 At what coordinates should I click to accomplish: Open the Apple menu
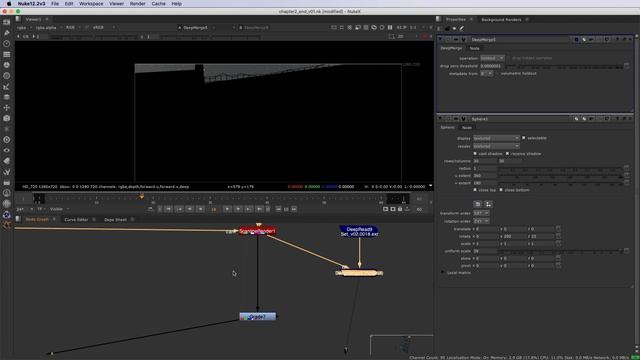[9, 4]
